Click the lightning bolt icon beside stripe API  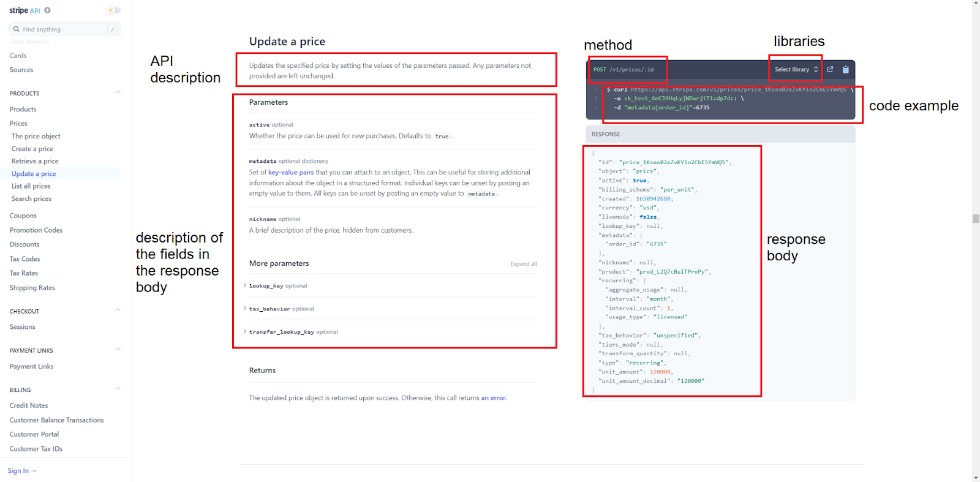click(48, 10)
